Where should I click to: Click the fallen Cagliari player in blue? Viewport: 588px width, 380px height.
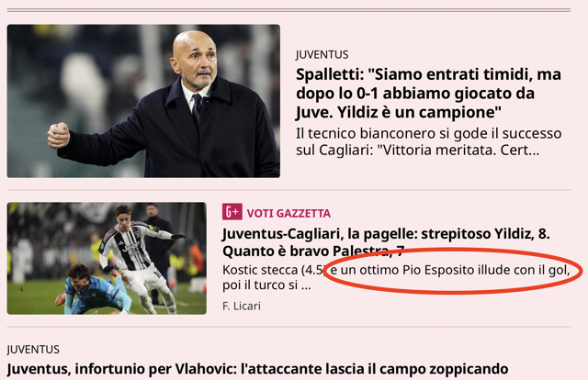click(96, 289)
